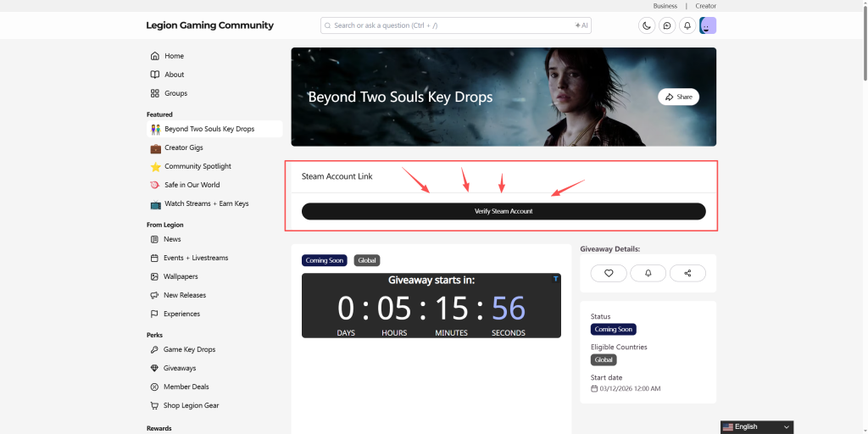The width and height of the screenshot is (868, 434).
Task: Click the AI sparkle in search bar
Action: (581, 25)
